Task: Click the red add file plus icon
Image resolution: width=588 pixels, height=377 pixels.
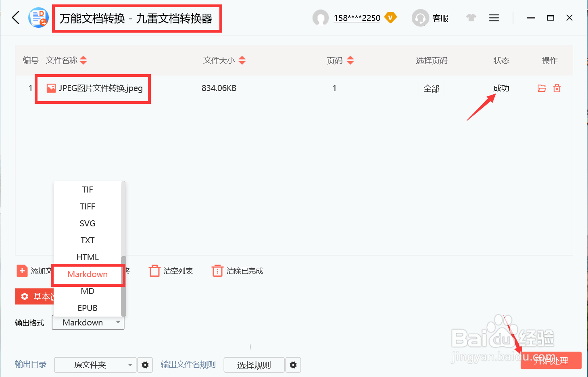Action: pos(22,271)
